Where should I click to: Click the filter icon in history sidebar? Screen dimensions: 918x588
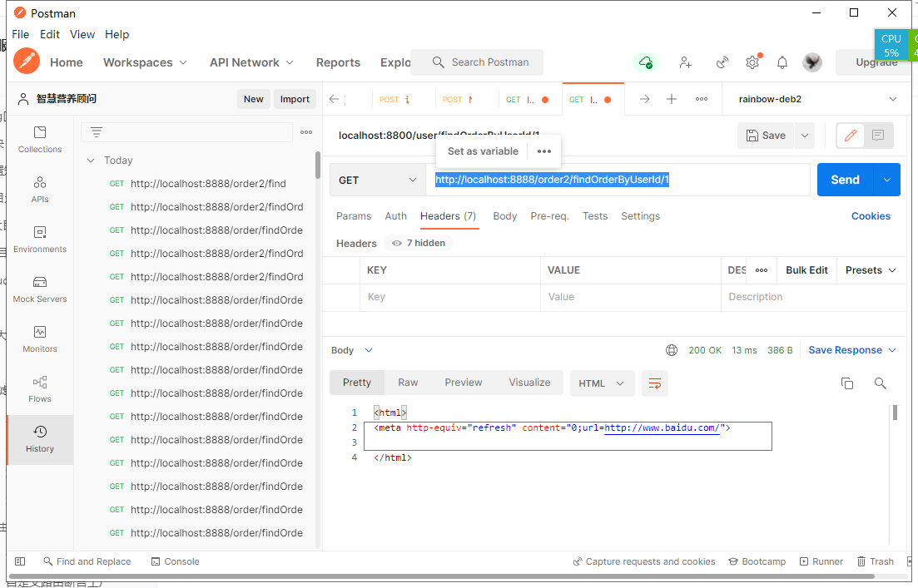pos(97,132)
